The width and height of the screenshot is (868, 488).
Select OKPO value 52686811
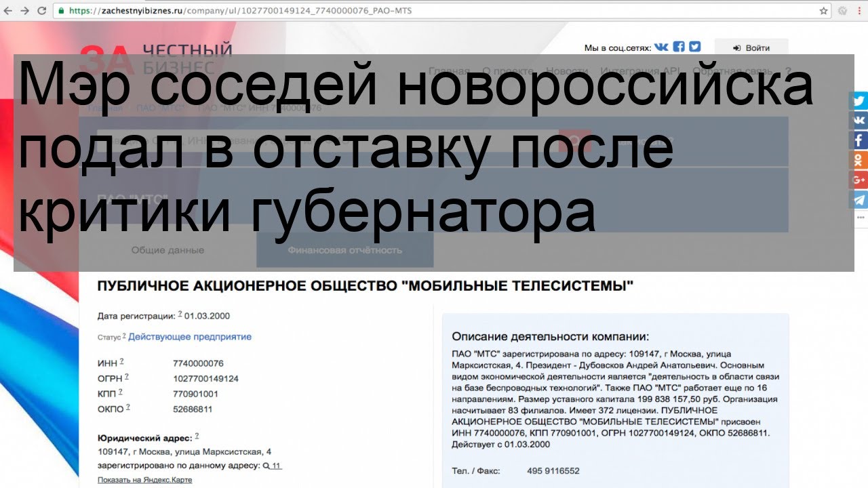193,409
